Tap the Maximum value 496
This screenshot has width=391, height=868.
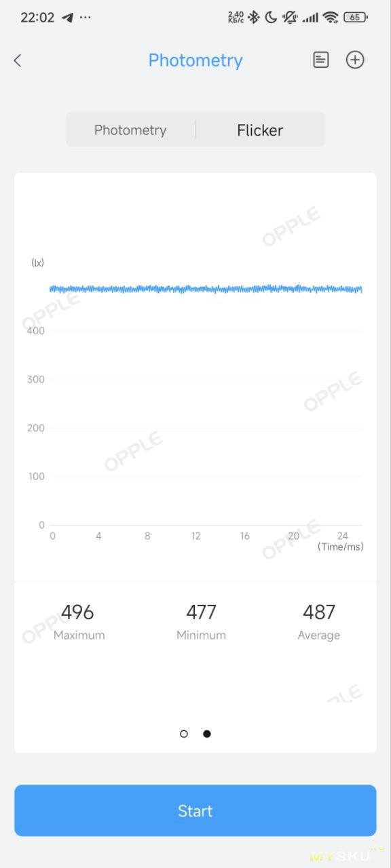pos(77,612)
